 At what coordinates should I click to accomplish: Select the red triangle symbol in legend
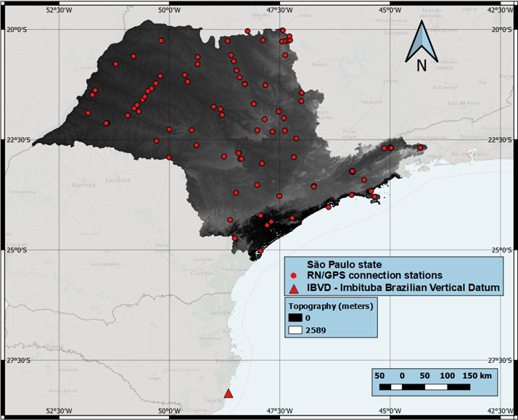click(x=293, y=289)
